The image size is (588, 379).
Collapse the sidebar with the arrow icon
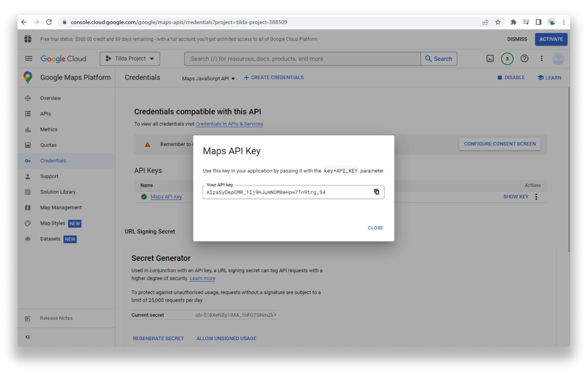pos(28,337)
